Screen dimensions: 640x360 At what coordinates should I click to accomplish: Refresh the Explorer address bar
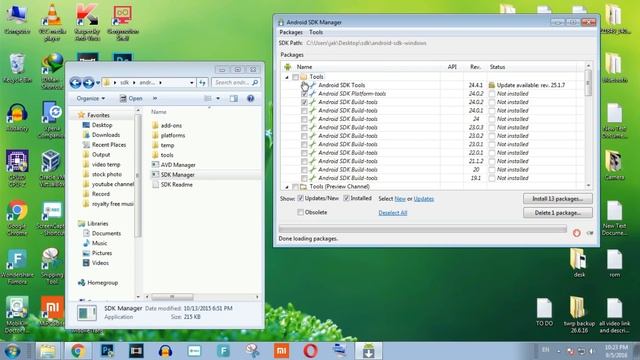click(x=202, y=82)
